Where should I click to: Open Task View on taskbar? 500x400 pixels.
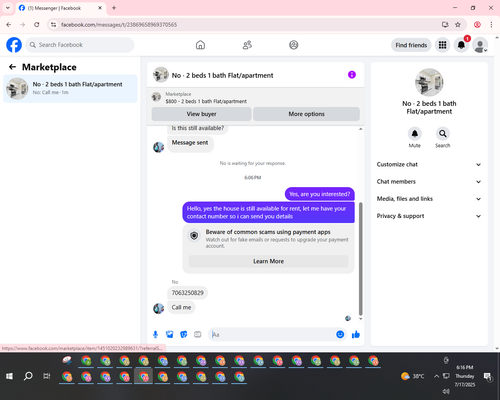click(47, 376)
